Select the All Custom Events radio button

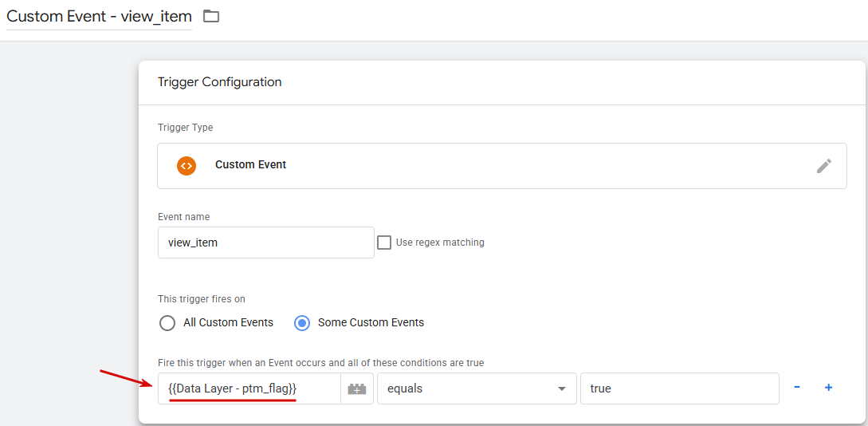tap(167, 322)
